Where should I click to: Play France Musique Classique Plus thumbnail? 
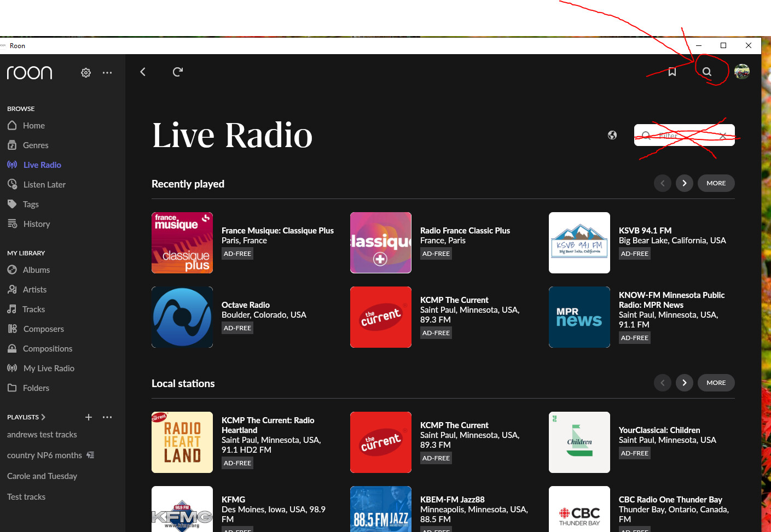point(182,243)
